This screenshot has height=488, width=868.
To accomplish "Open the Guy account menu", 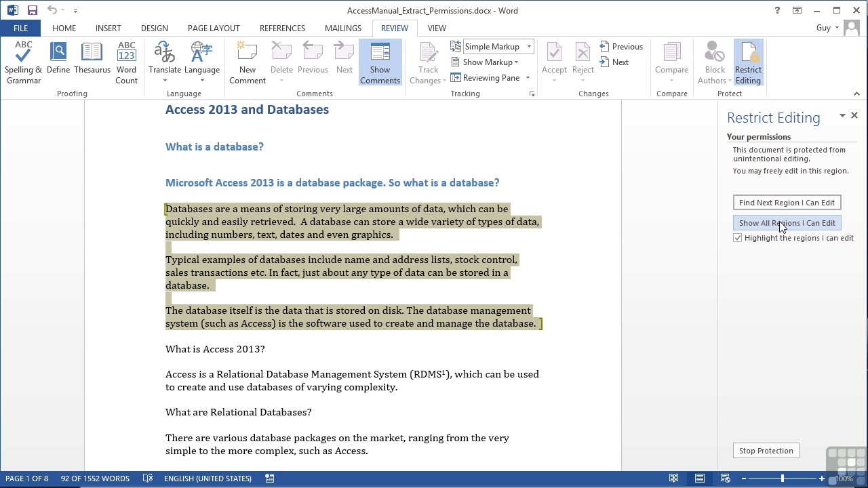I will click(x=827, y=28).
